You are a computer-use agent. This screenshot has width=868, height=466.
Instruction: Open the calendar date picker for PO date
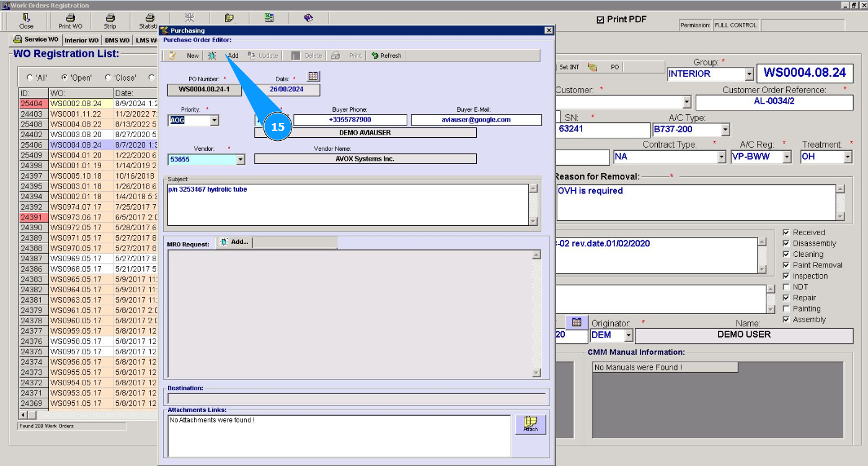coord(313,76)
